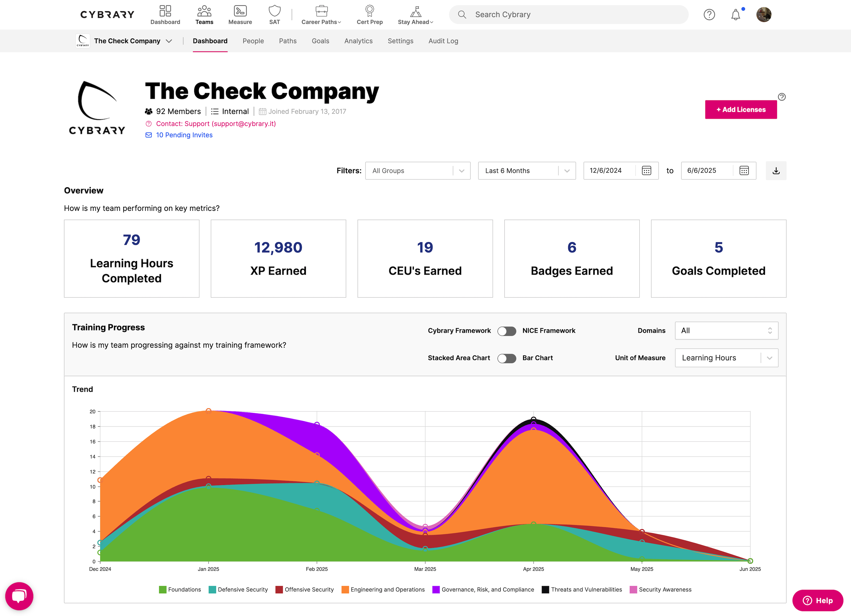Toggle the Foundations legend swatch
Screen dimensions: 851x616
[162, 590]
